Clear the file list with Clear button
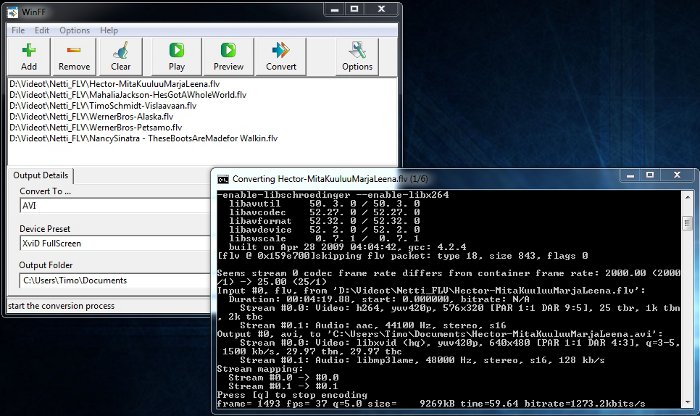Viewport: 700px width, 416px height. (x=121, y=57)
